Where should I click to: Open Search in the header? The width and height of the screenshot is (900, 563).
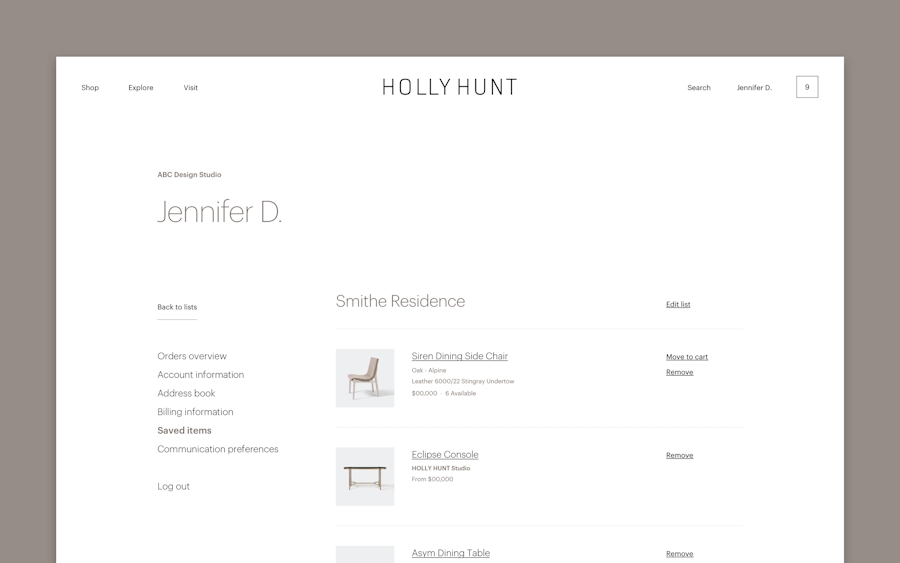pyautogui.click(x=699, y=88)
